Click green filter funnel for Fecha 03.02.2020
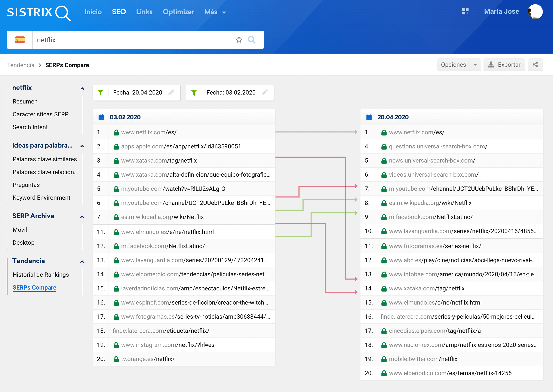 pos(194,92)
